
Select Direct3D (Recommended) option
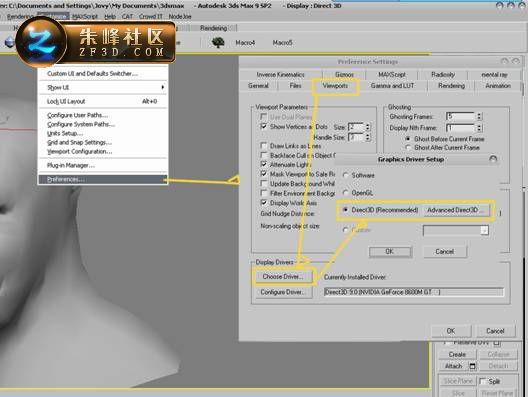(x=345, y=210)
